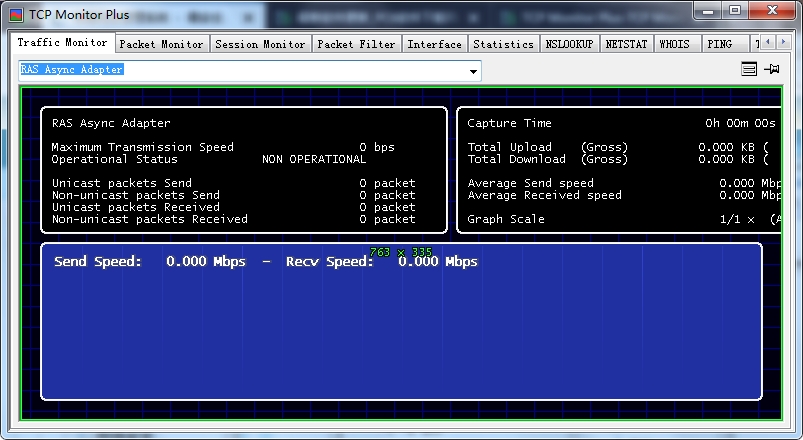Close the TCP Monitor Plus window
Viewport: 803px width, 440px height.
(772, 10)
